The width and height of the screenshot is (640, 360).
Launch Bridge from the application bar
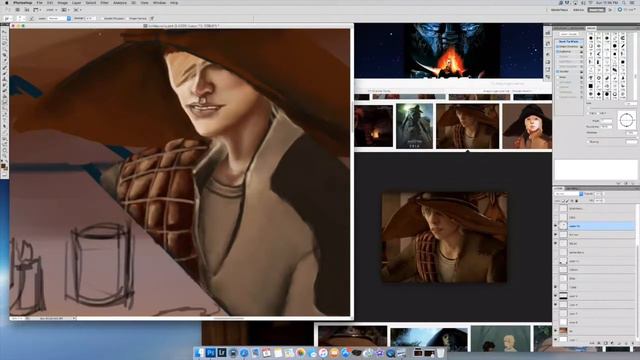(x=18, y=10)
